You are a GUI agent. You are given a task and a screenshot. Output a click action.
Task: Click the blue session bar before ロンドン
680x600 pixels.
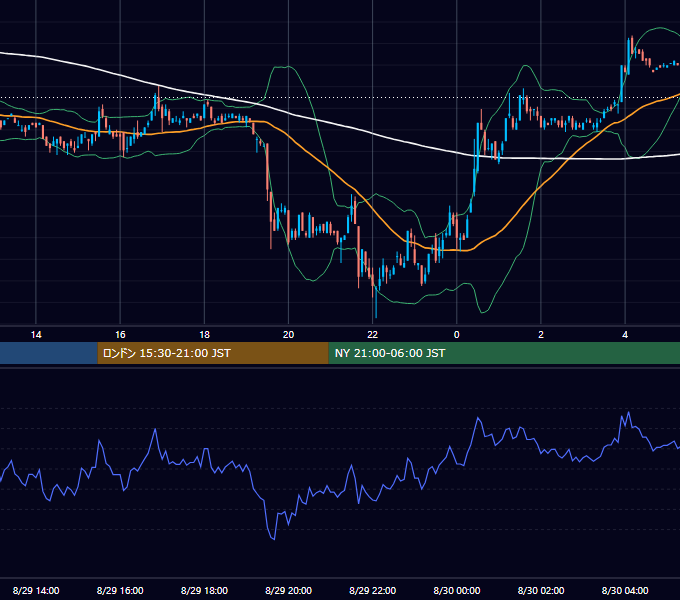pos(49,353)
